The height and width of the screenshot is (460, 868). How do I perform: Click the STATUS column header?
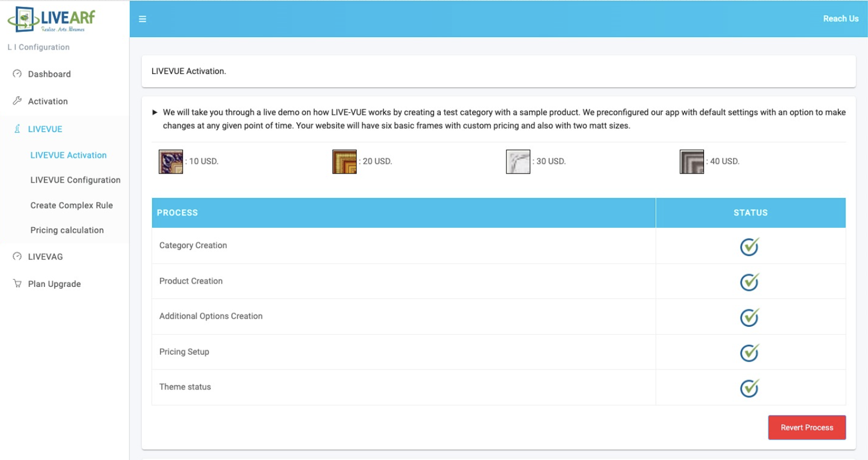pos(751,213)
